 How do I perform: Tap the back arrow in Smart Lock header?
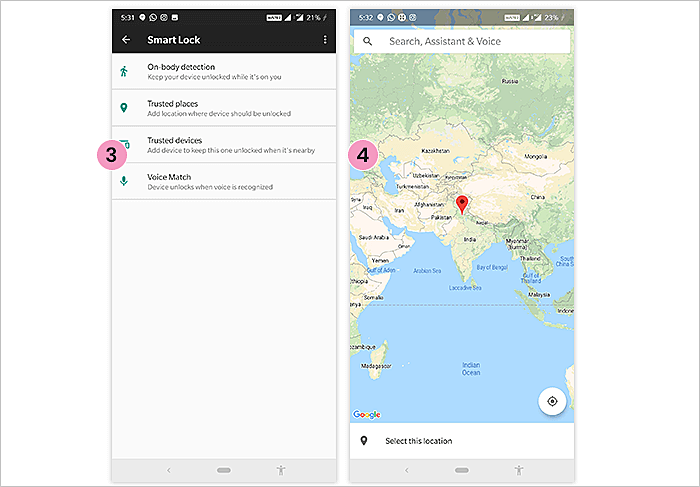click(126, 40)
